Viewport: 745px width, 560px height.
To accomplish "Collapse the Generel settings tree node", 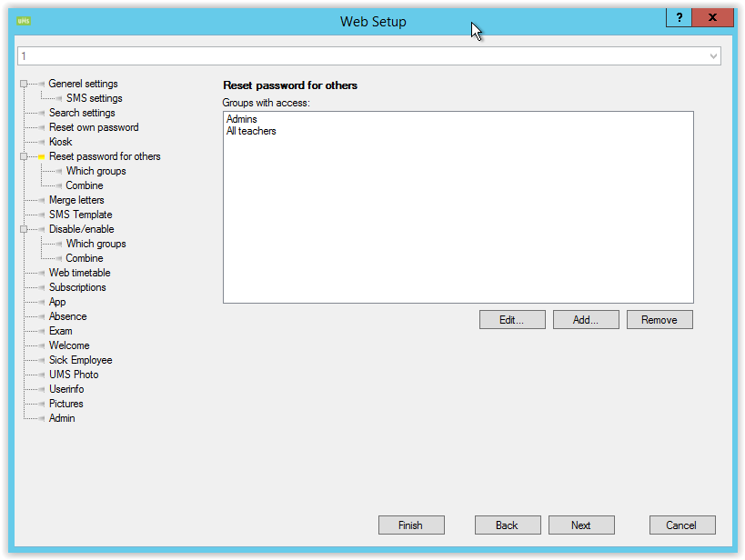I will [25, 85].
